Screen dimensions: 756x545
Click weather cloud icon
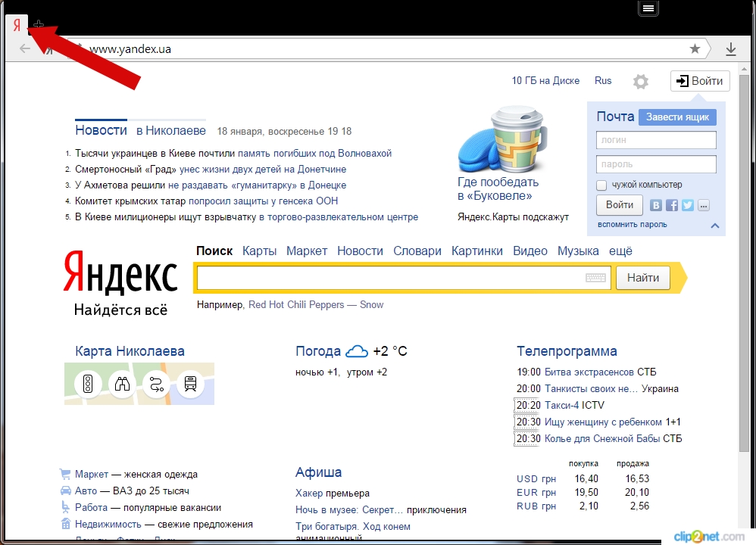pyautogui.click(x=357, y=351)
